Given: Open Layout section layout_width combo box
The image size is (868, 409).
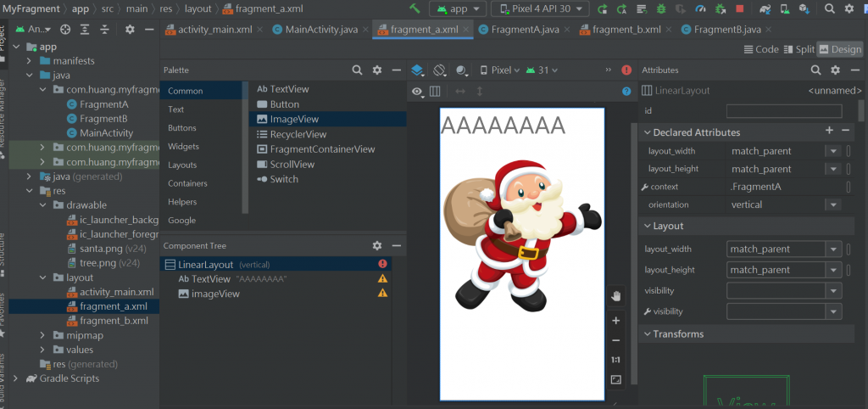Looking at the screenshot, I should [x=784, y=249].
